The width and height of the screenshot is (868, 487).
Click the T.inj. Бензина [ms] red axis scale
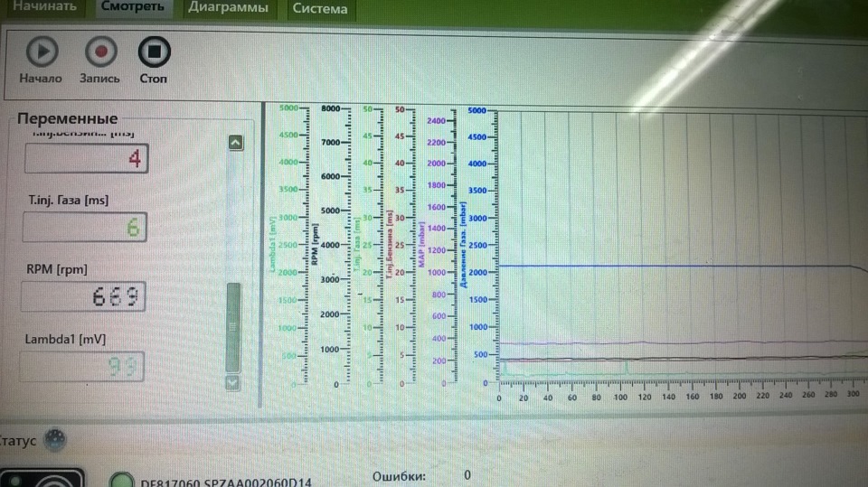[x=401, y=246]
